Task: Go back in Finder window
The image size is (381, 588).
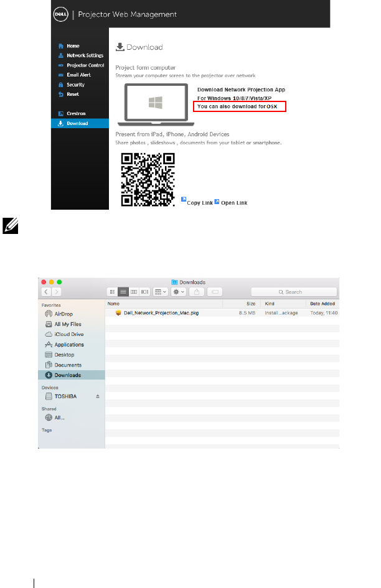Action: (46, 292)
